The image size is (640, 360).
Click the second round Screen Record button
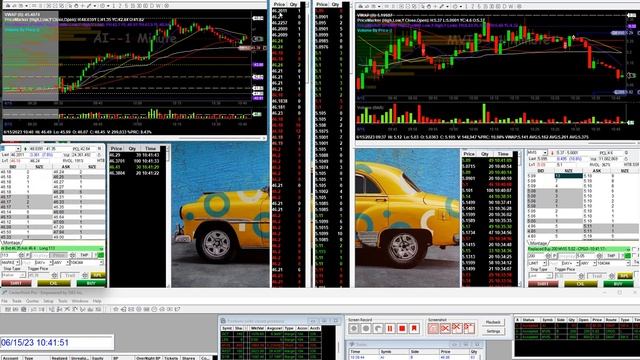pyautogui.click(x=366, y=328)
